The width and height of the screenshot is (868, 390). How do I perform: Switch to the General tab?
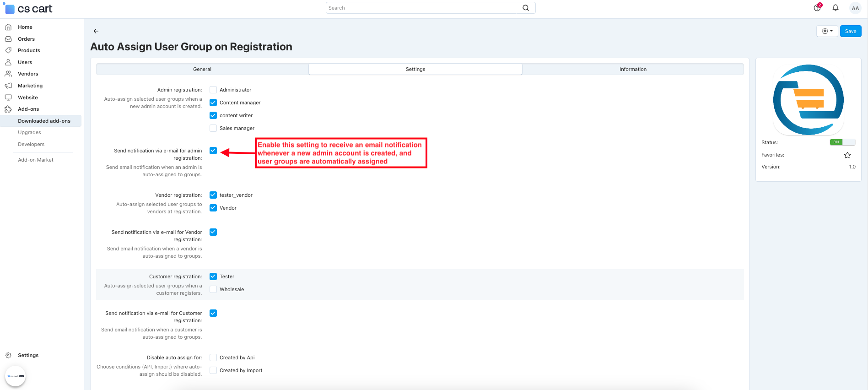click(x=202, y=69)
